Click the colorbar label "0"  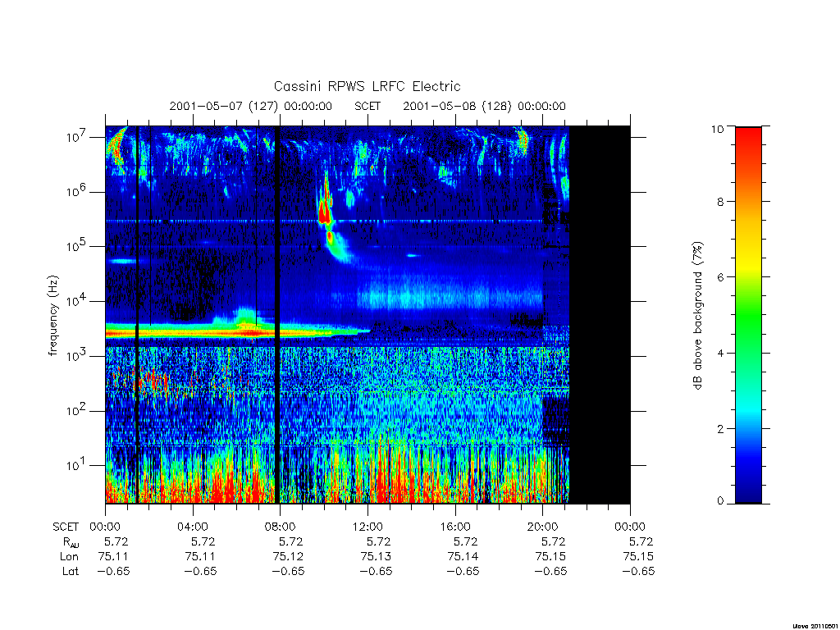click(x=720, y=501)
